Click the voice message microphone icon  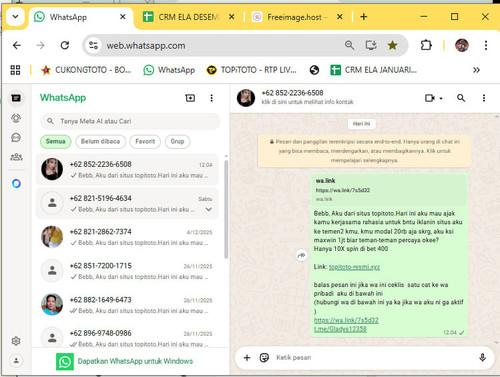tap(482, 358)
